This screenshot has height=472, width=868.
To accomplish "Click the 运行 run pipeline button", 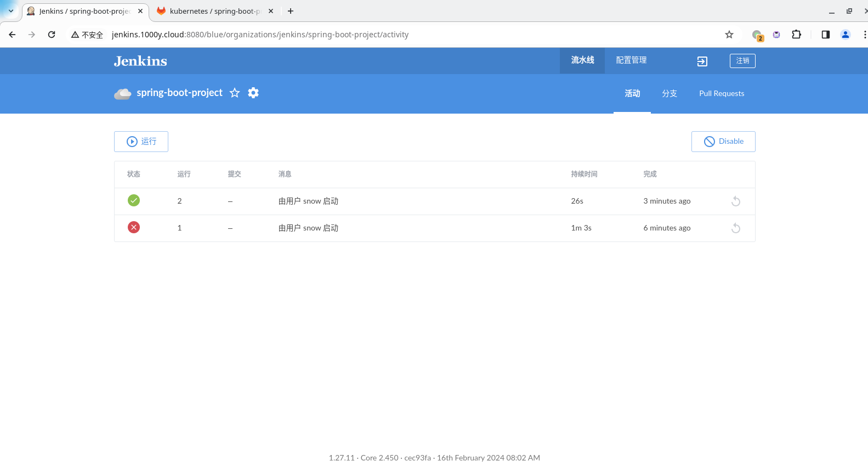I will point(141,142).
